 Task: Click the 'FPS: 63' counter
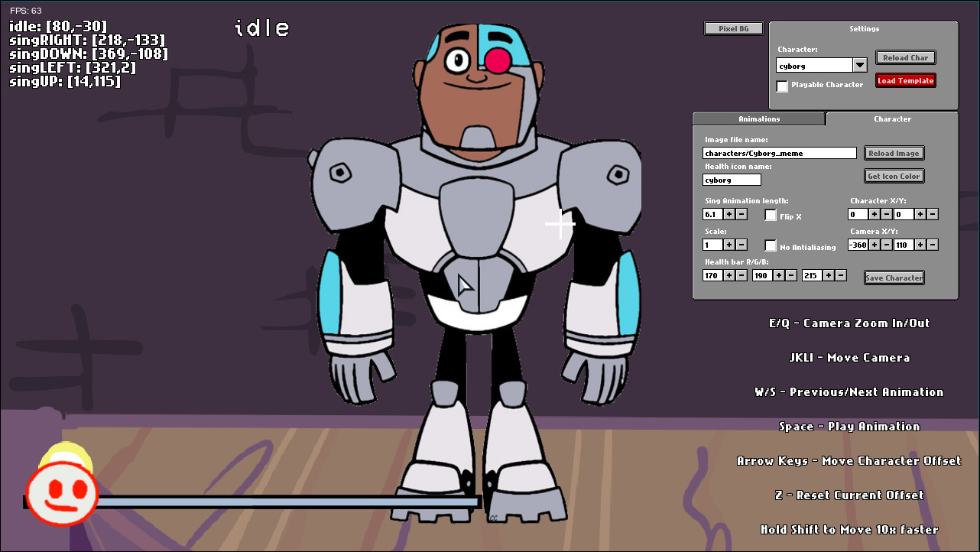[26, 11]
